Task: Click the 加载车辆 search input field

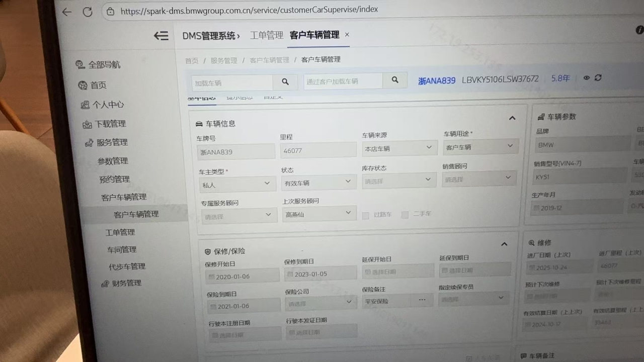Action: coord(232,82)
